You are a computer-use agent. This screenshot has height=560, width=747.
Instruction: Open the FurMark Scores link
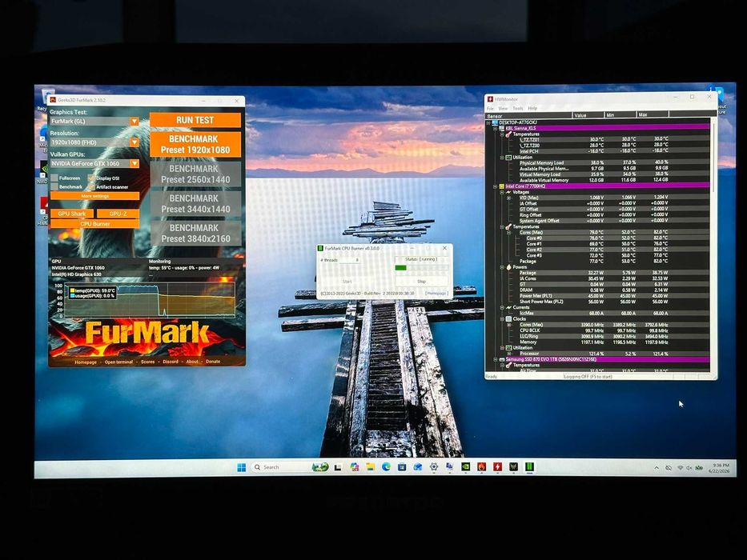pos(147,362)
